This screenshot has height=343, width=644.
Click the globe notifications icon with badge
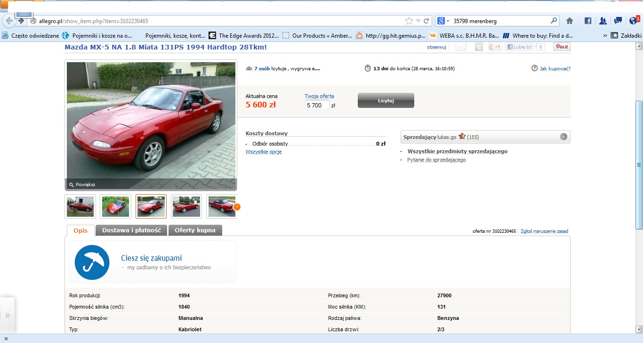pos(635,20)
